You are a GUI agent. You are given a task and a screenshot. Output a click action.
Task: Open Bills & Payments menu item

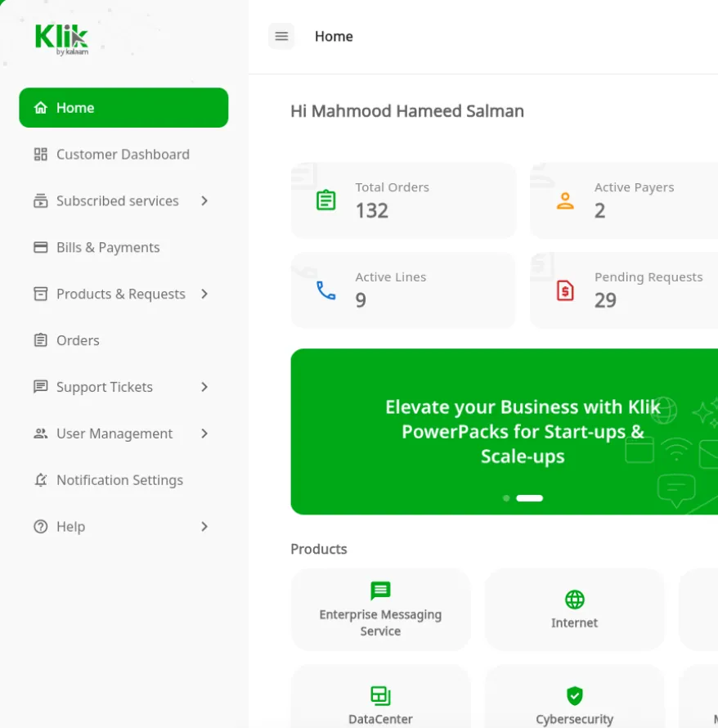click(123, 247)
